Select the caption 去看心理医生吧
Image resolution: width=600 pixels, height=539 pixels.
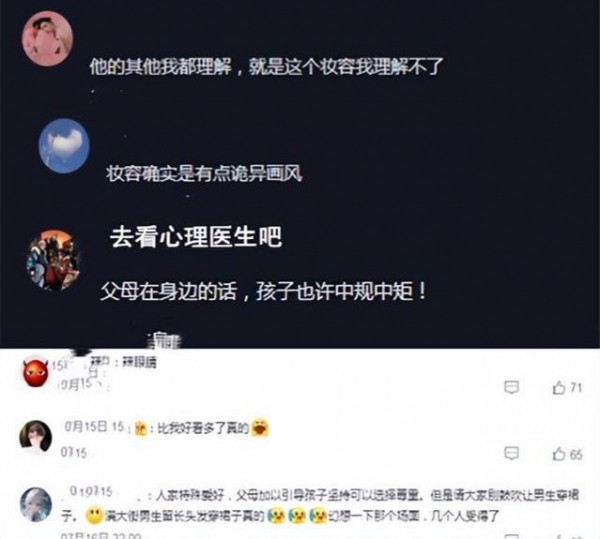click(196, 237)
